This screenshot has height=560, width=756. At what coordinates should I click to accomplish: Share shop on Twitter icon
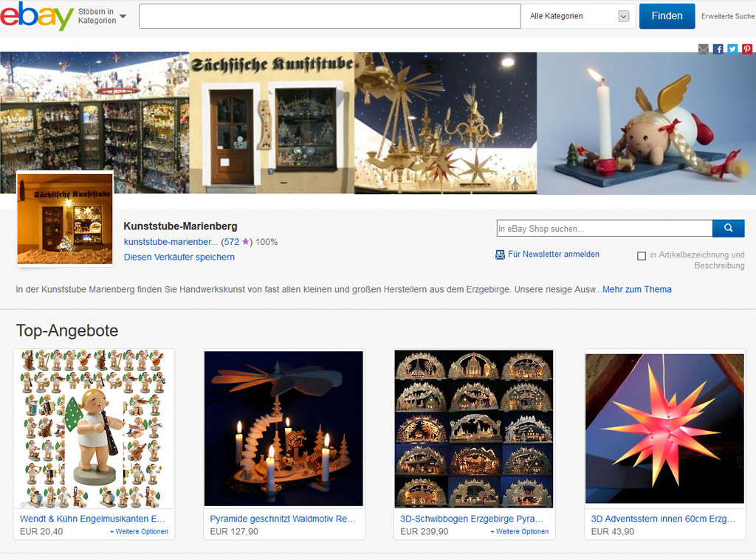732,49
